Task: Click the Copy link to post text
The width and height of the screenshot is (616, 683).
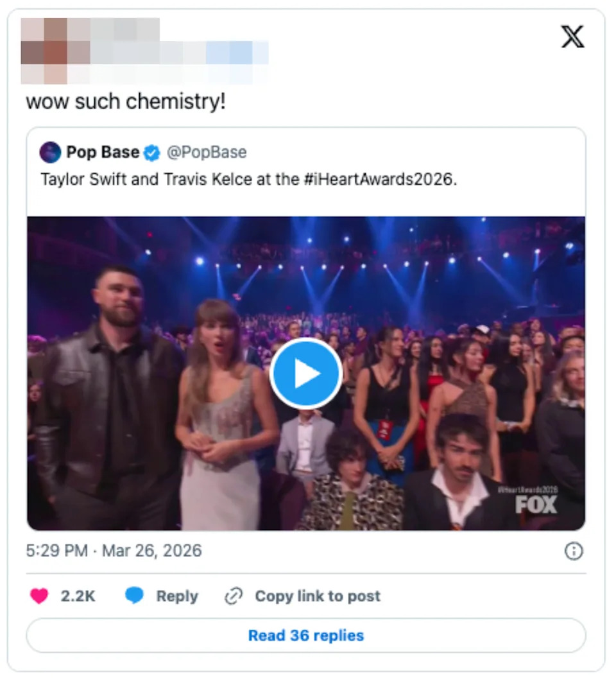Action: coord(318,596)
